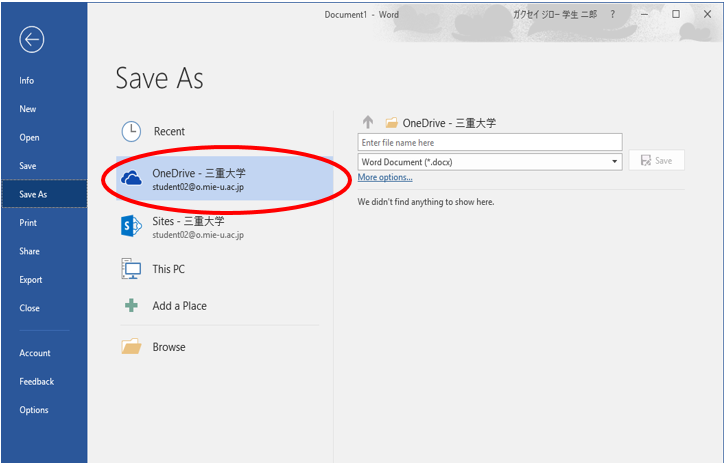
Task: Click student02 email under Sites entry
Action: click(x=198, y=235)
